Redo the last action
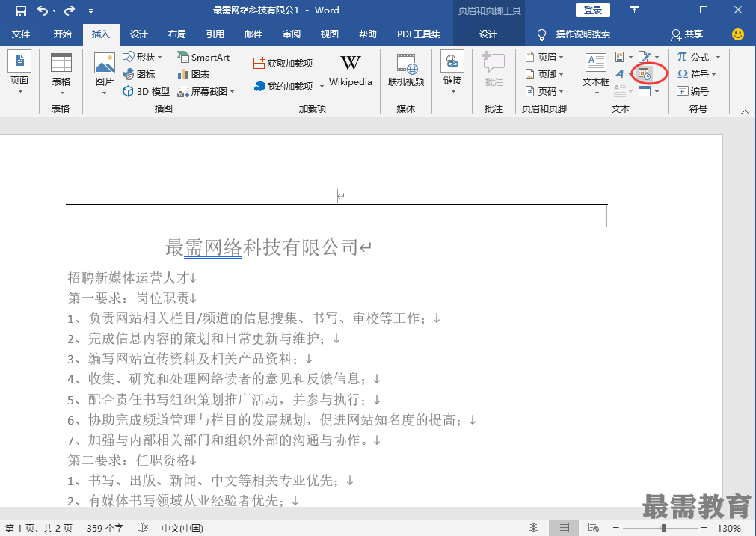The width and height of the screenshot is (756, 536). pos(70,10)
